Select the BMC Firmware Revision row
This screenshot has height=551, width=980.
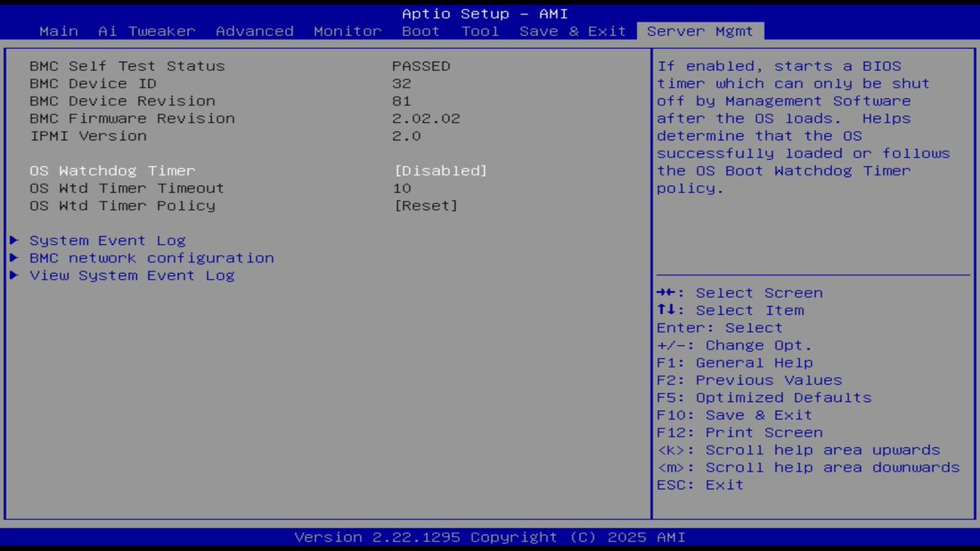point(132,118)
